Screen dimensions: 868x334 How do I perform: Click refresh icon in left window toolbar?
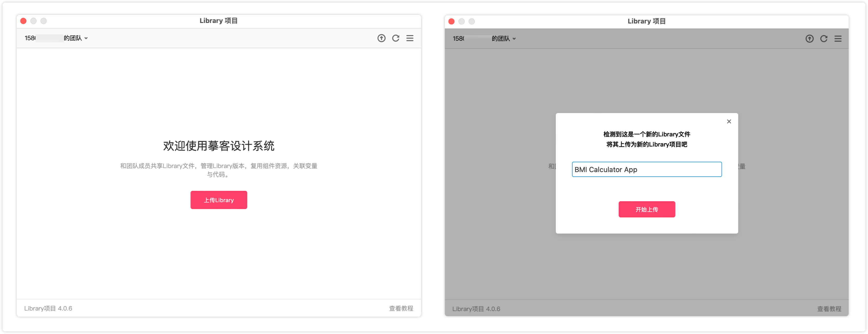coord(395,38)
